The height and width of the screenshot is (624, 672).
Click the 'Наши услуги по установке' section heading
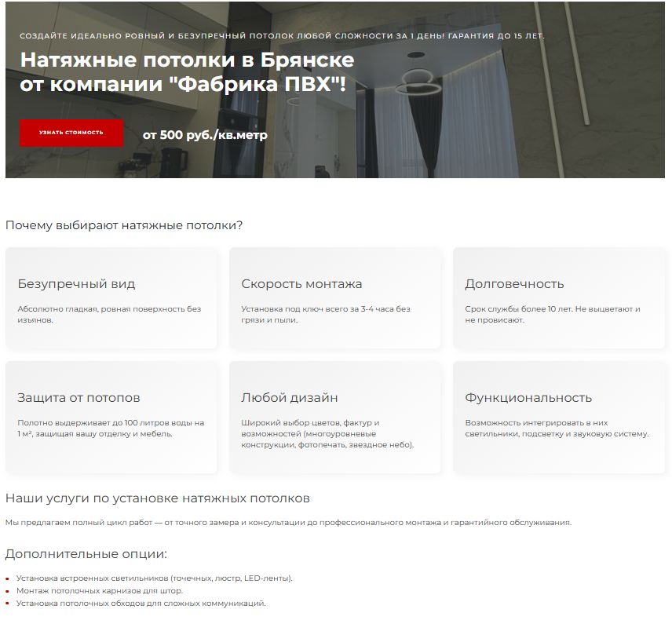158,498
